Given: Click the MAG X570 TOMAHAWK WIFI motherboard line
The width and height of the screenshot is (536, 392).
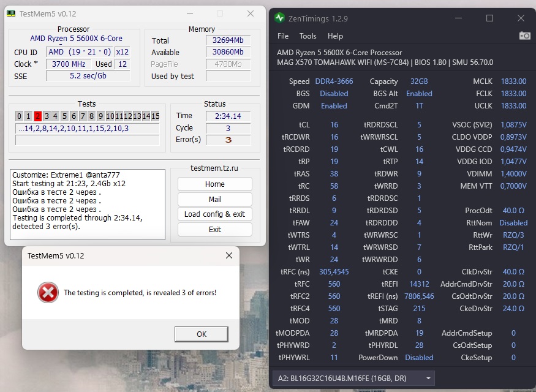Looking at the screenshot, I should coord(385,62).
